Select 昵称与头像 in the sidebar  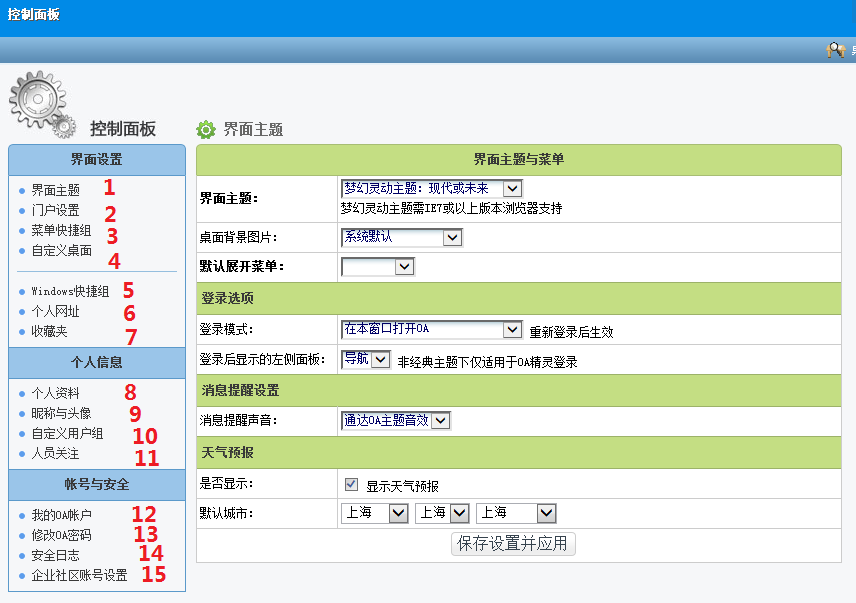(61, 414)
